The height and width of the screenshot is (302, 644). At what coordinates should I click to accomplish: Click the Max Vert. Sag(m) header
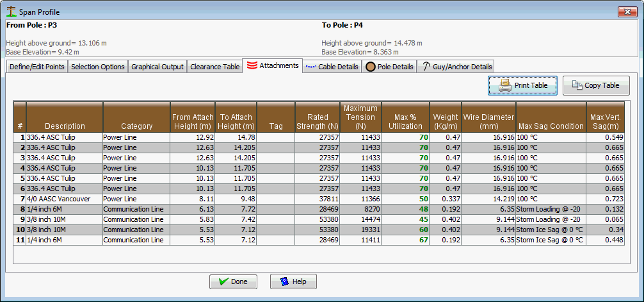point(606,117)
